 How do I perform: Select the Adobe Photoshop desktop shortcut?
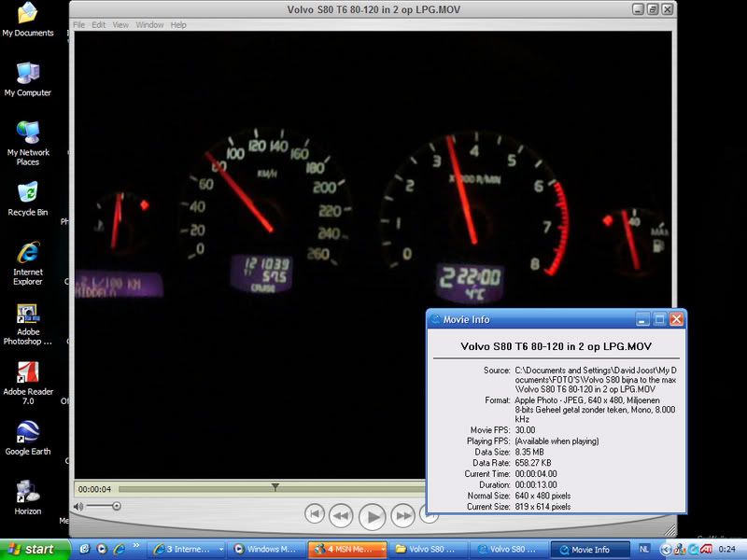(x=28, y=324)
